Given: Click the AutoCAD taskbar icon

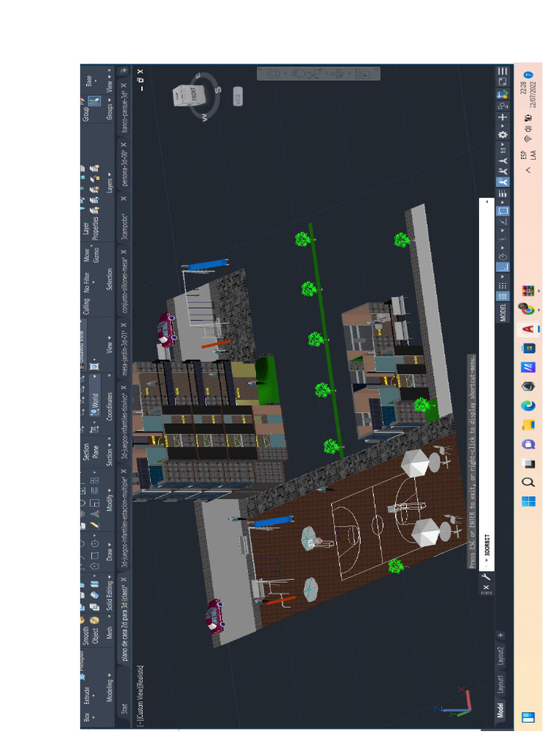Looking at the screenshot, I should pos(528,329).
